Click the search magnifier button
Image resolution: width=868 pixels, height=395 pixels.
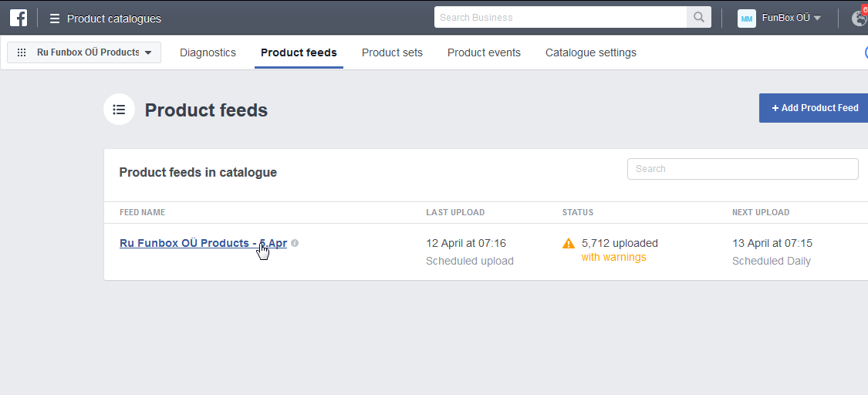699,18
